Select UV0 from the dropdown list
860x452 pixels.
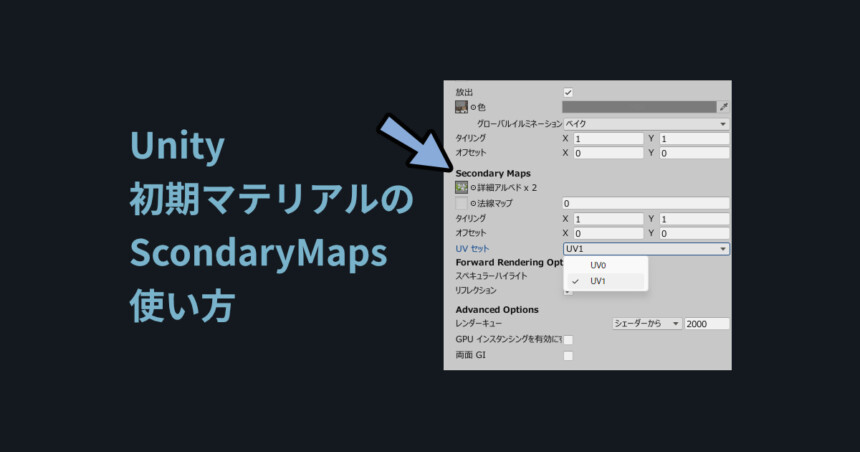coord(606,265)
